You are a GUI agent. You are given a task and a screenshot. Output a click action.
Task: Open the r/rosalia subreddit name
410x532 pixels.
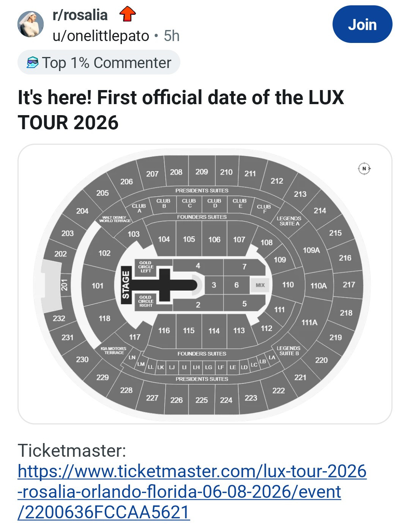[80, 15]
